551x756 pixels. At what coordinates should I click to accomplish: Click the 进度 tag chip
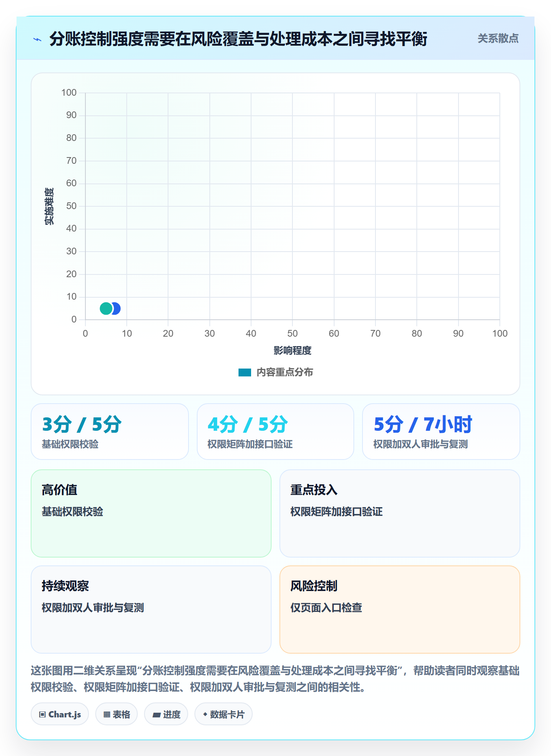tap(166, 714)
